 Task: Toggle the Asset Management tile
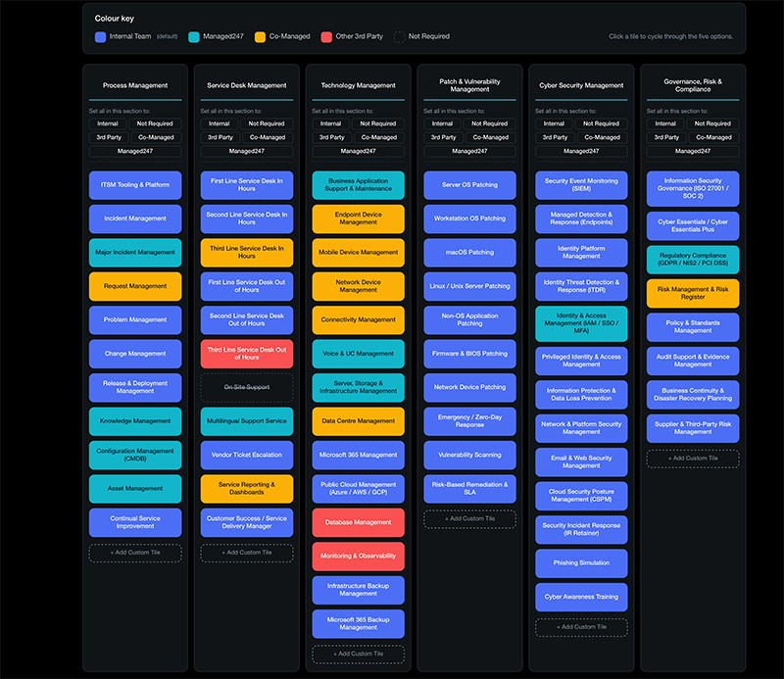[x=135, y=489]
